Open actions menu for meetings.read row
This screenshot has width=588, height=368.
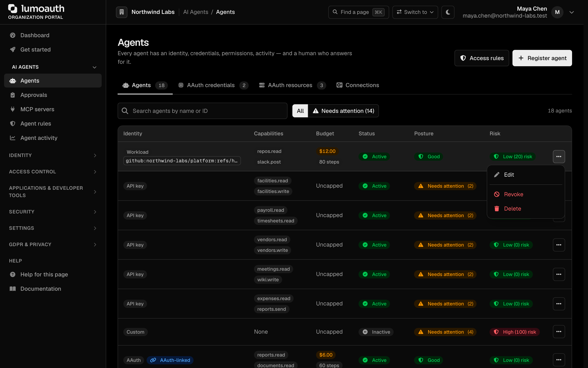559,274
